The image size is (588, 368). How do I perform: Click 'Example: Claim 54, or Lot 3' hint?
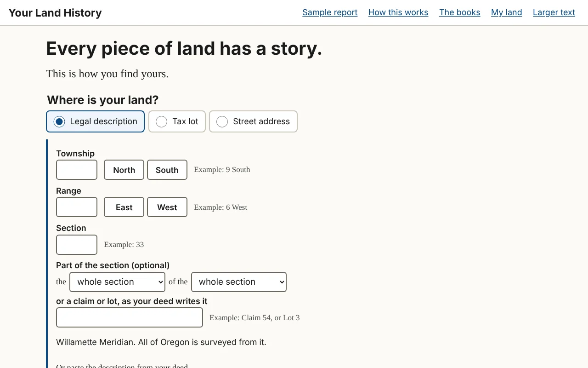tap(254, 318)
